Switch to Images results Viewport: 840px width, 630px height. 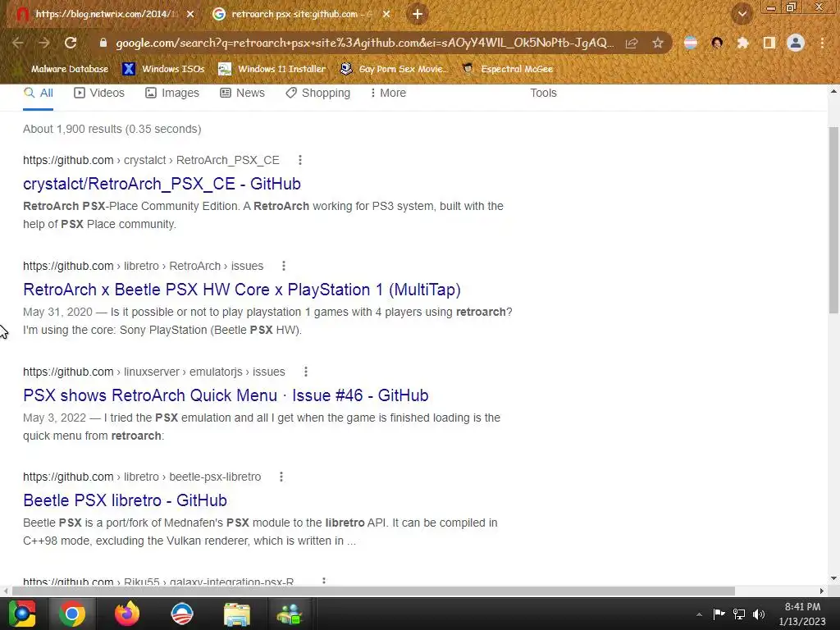click(172, 93)
